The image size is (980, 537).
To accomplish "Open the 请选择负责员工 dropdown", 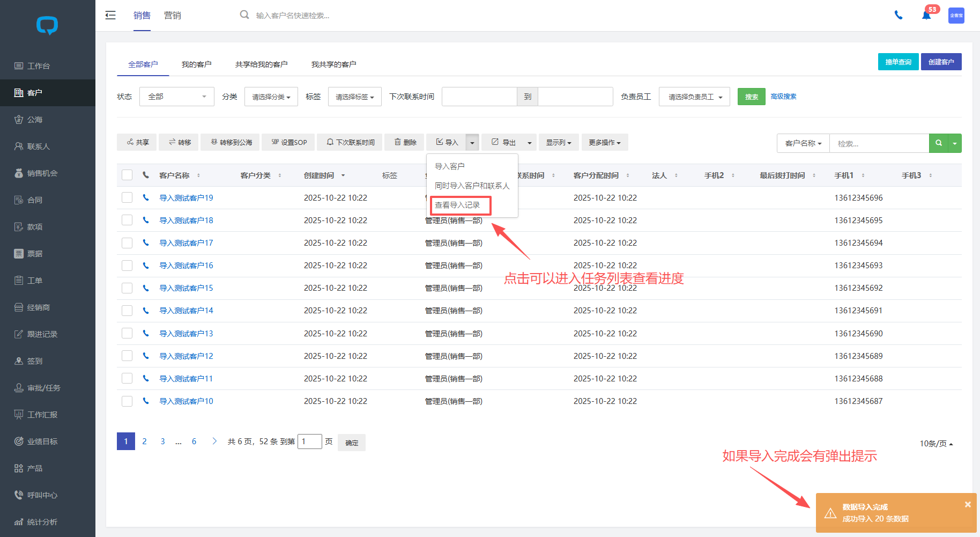I will [x=694, y=97].
